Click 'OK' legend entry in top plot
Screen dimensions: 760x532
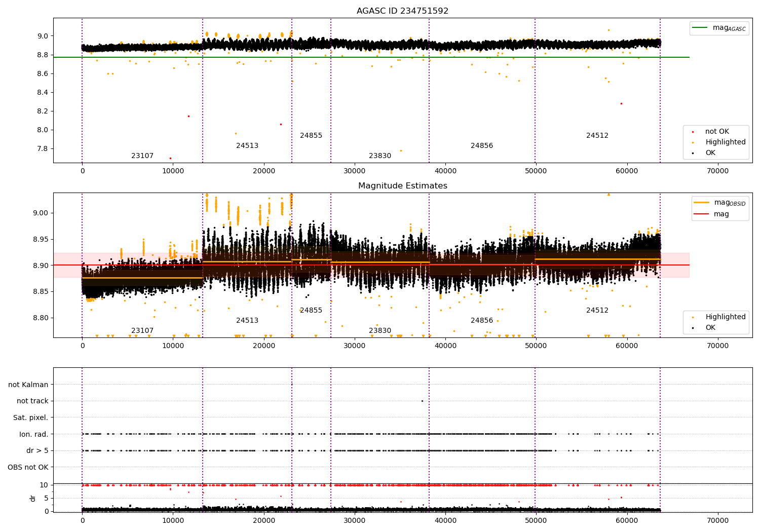tap(704, 153)
